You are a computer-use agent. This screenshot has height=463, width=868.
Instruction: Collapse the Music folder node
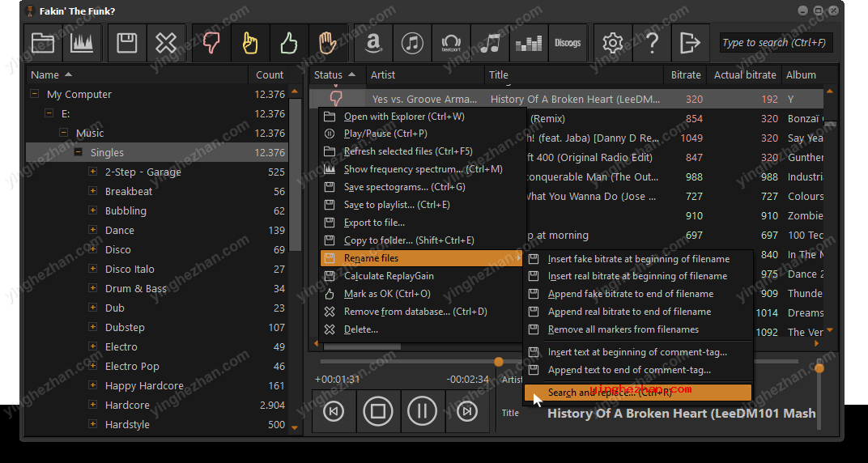pos(64,133)
